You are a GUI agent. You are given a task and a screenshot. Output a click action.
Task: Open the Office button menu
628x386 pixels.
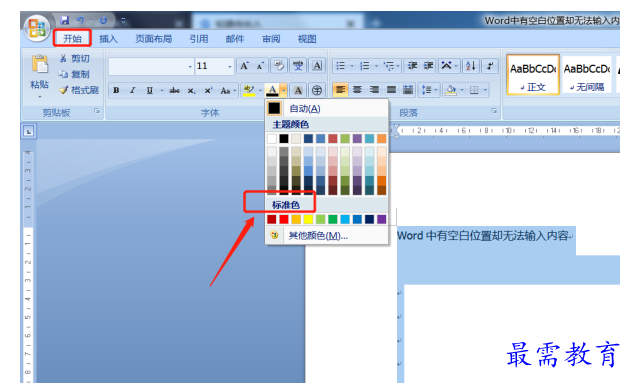coord(37,28)
